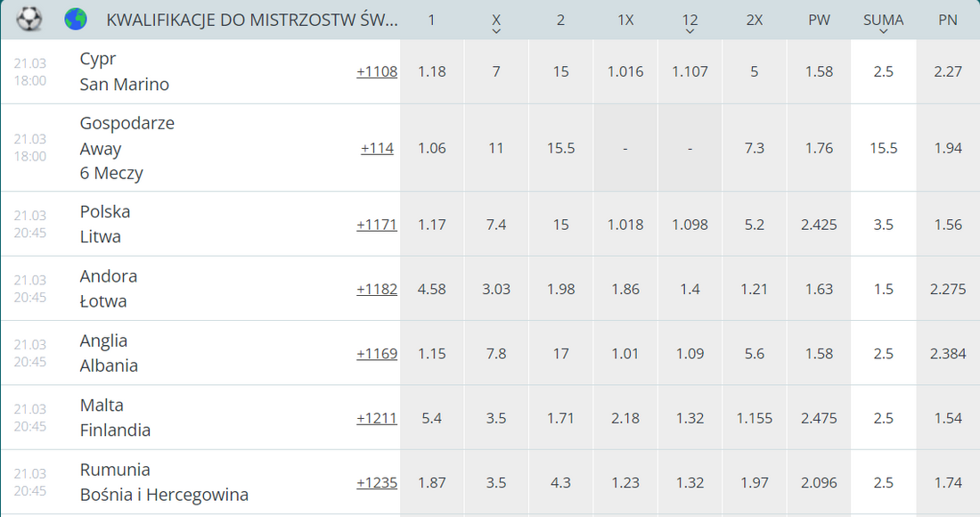This screenshot has height=517, width=980.
Task: Open the Anglia vs Albania match
Action: [109, 353]
